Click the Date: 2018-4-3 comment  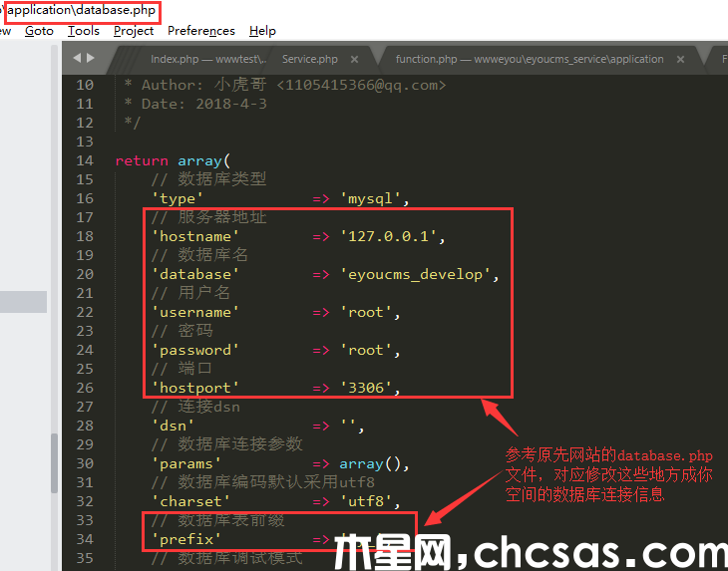coord(195,104)
